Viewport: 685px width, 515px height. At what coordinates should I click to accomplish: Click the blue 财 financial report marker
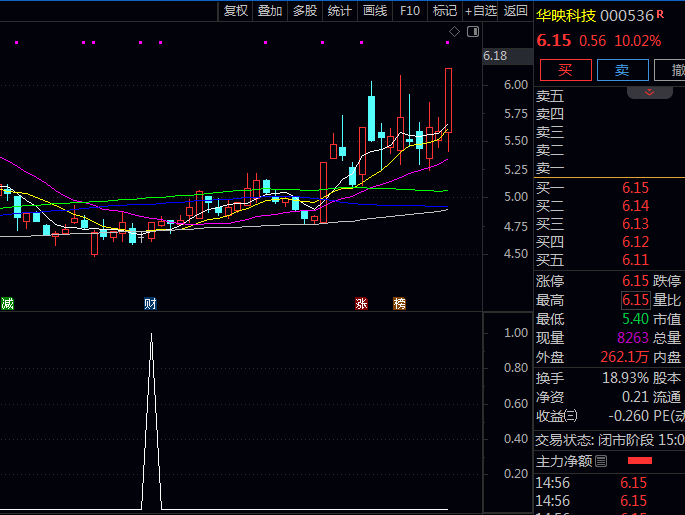[x=150, y=303]
